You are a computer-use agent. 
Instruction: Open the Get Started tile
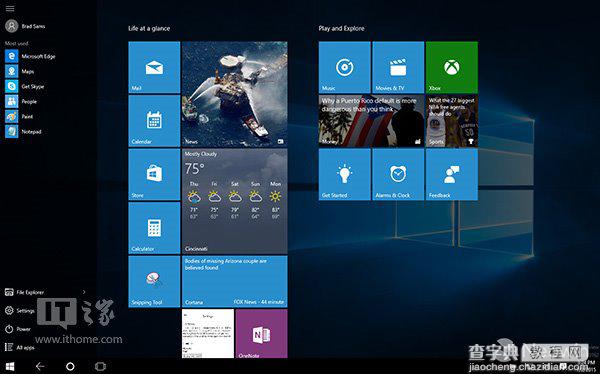click(344, 175)
